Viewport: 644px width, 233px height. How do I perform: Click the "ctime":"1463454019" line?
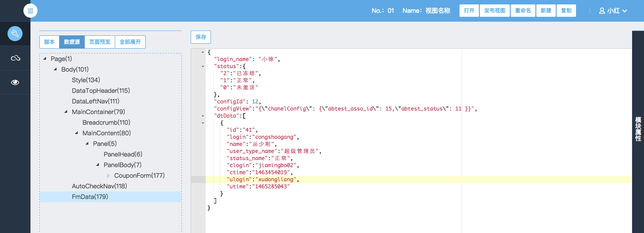pyautogui.click(x=260, y=172)
